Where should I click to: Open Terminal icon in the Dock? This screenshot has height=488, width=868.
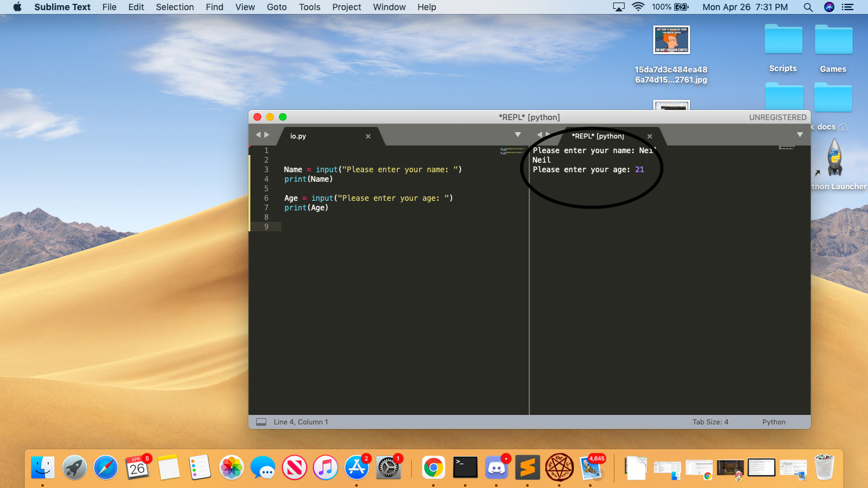(465, 468)
